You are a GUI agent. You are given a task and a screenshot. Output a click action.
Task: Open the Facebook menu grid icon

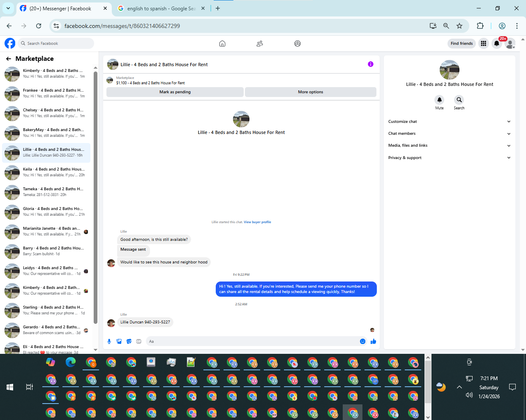[484, 43]
